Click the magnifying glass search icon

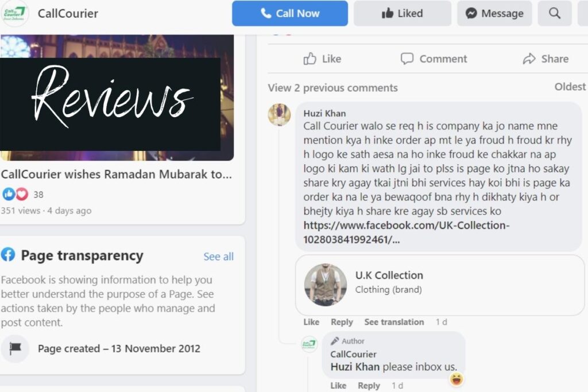(x=555, y=14)
